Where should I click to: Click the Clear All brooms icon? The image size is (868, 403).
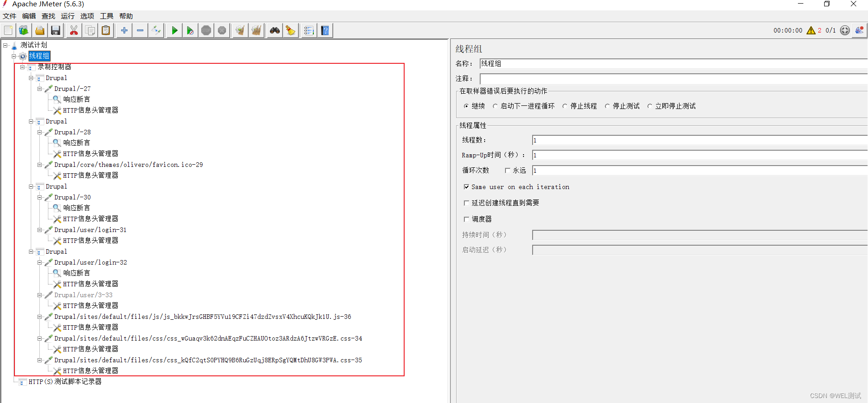point(256,30)
